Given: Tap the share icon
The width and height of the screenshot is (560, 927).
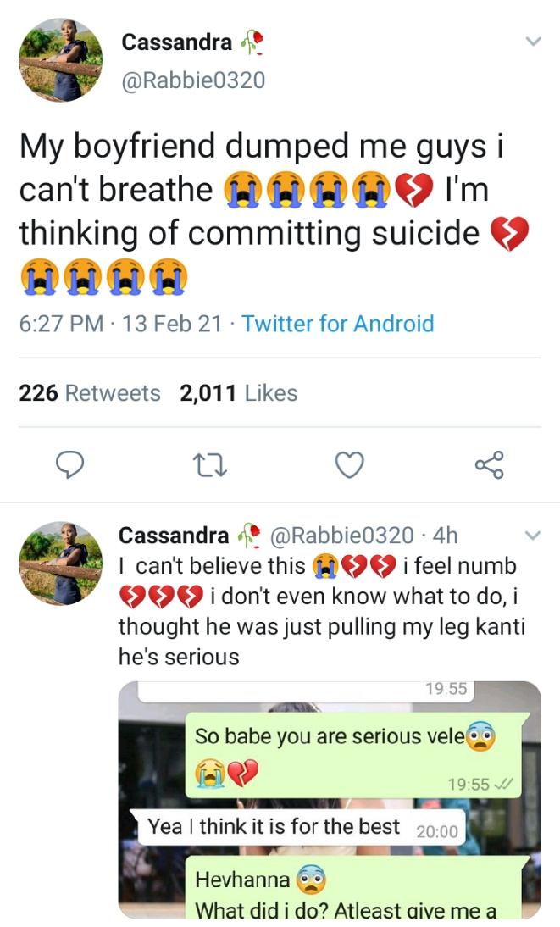Looking at the screenshot, I should [489, 464].
